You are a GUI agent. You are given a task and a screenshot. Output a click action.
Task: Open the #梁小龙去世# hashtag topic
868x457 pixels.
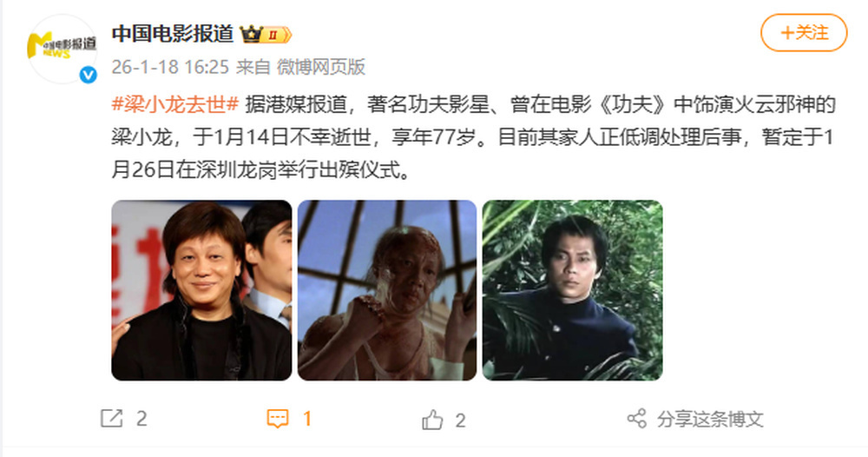point(175,104)
